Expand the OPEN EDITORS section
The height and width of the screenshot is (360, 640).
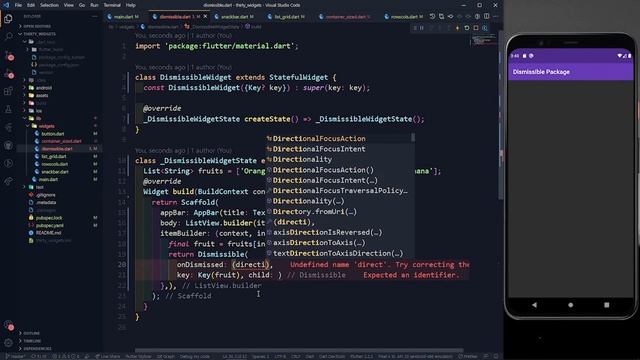click(37, 26)
